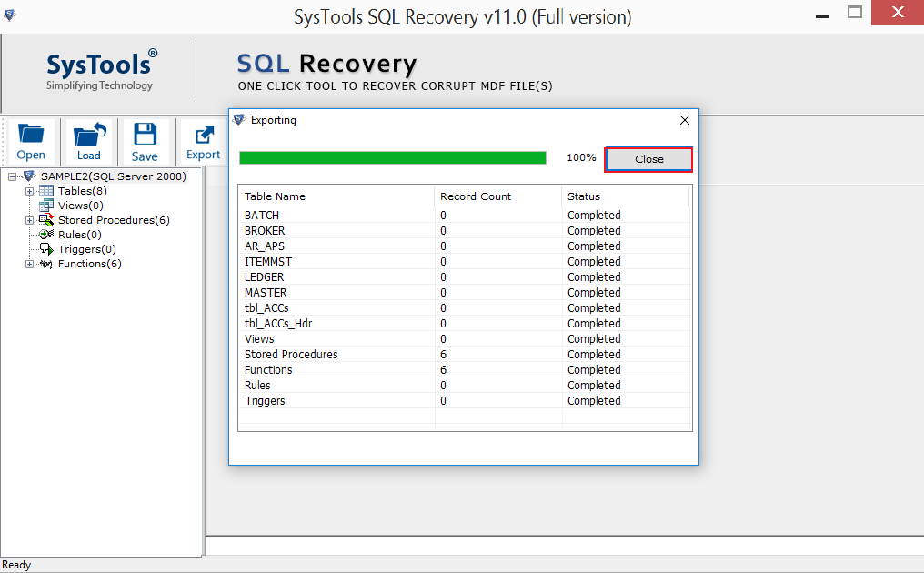This screenshot has height=573, width=924.
Task: Select the LEDGER table row
Action: click(x=465, y=277)
